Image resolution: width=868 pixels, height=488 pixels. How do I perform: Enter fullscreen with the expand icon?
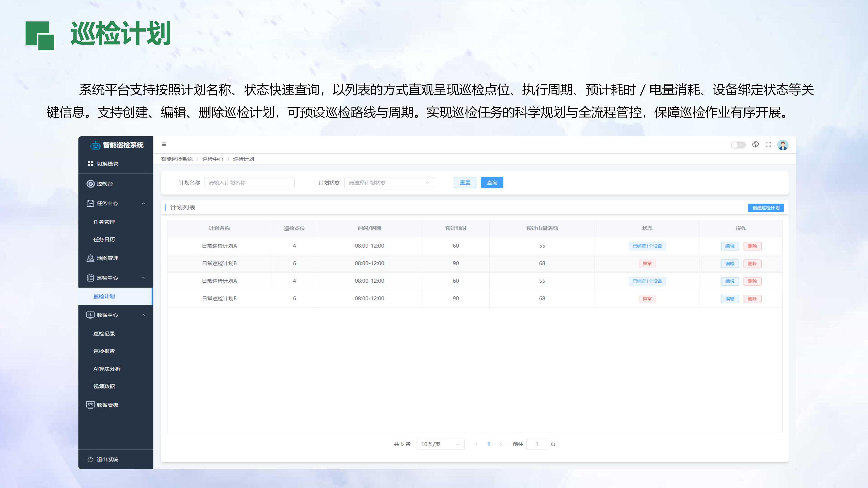coord(768,145)
